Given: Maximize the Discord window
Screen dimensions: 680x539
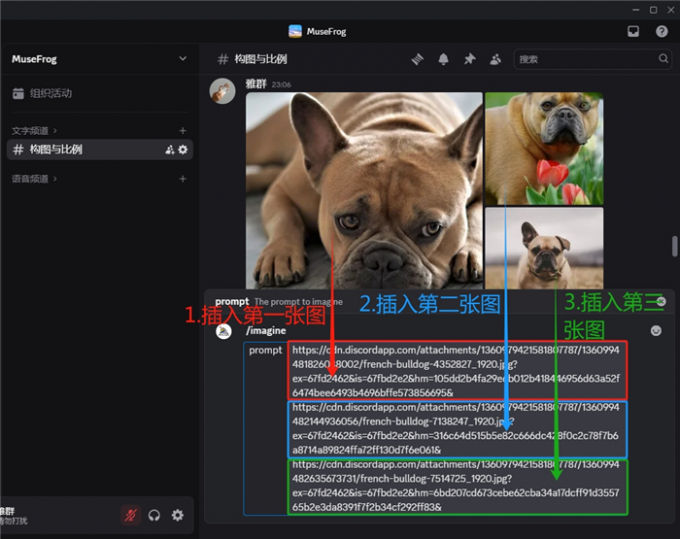Looking at the screenshot, I should (x=653, y=10).
